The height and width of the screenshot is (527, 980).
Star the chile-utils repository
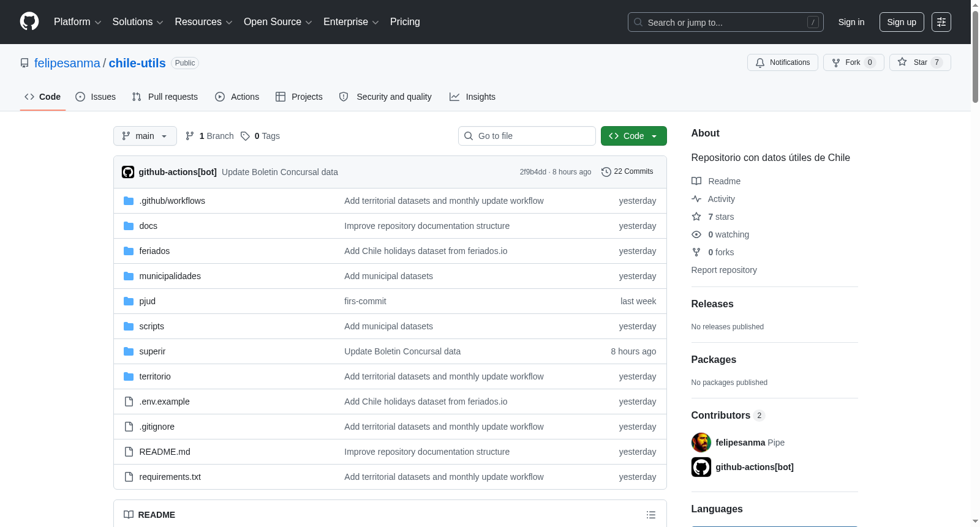tap(920, 62)
